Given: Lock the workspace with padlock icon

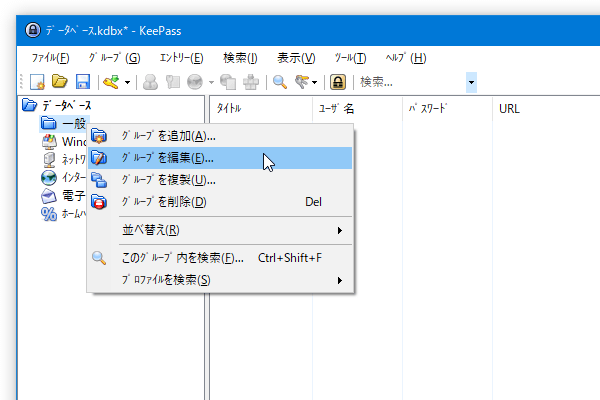Looking at the screenshot, I should [338, 82].
